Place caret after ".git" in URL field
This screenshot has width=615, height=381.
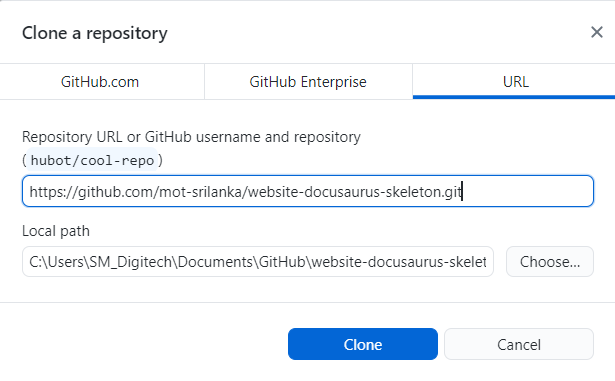(x=462, y=192)
